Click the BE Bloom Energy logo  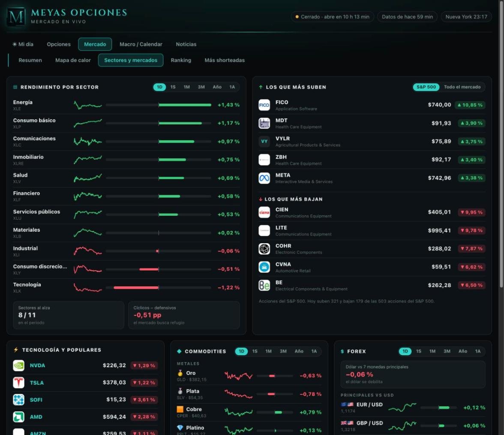click(x=264, y=285)
